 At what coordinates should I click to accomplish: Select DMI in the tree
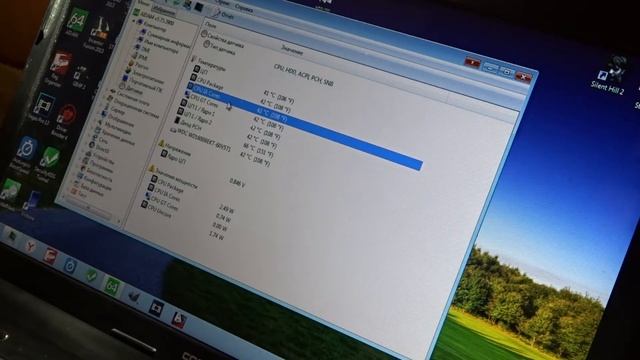(141, 49)
